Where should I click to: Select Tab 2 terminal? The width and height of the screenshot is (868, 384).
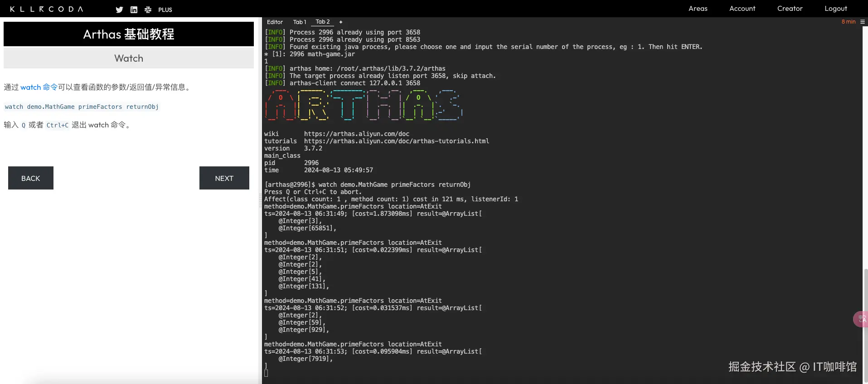[323, 22]
